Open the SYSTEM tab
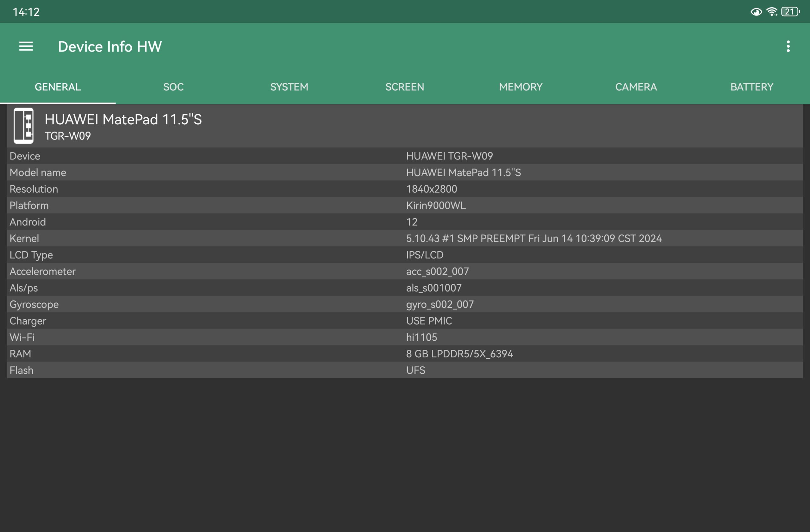The height and width of the screenshot is (532, 810). (x=289, y=87)
